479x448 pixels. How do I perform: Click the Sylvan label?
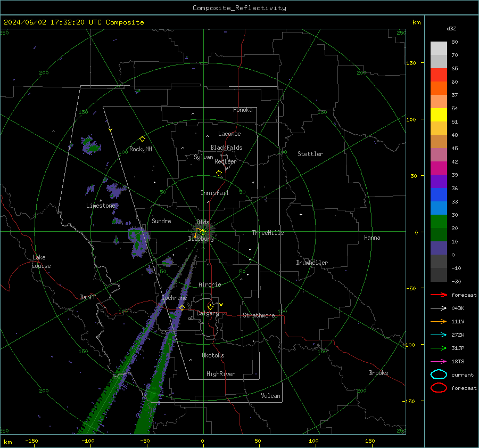203,157
